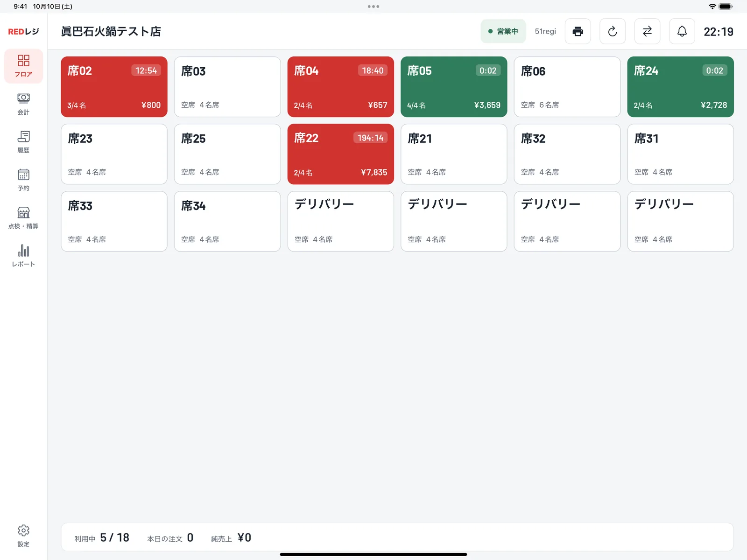Click the ¥3,659 amount on 席05
This screenshot has height=560, width=747.
487,105
